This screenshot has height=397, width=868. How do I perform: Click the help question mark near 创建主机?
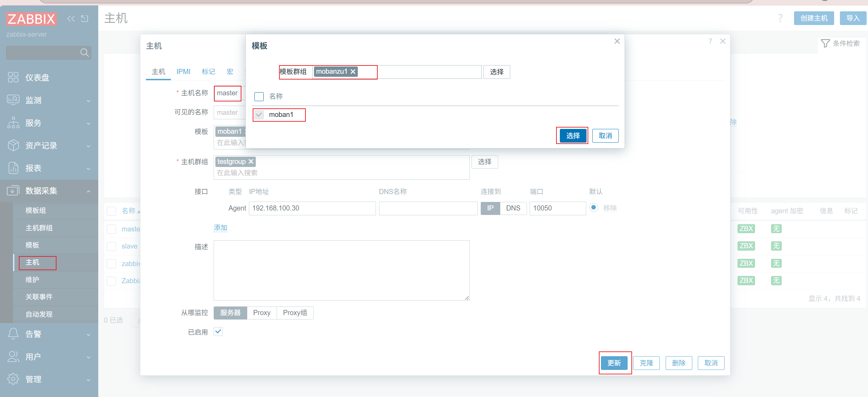tap(780, 18)
